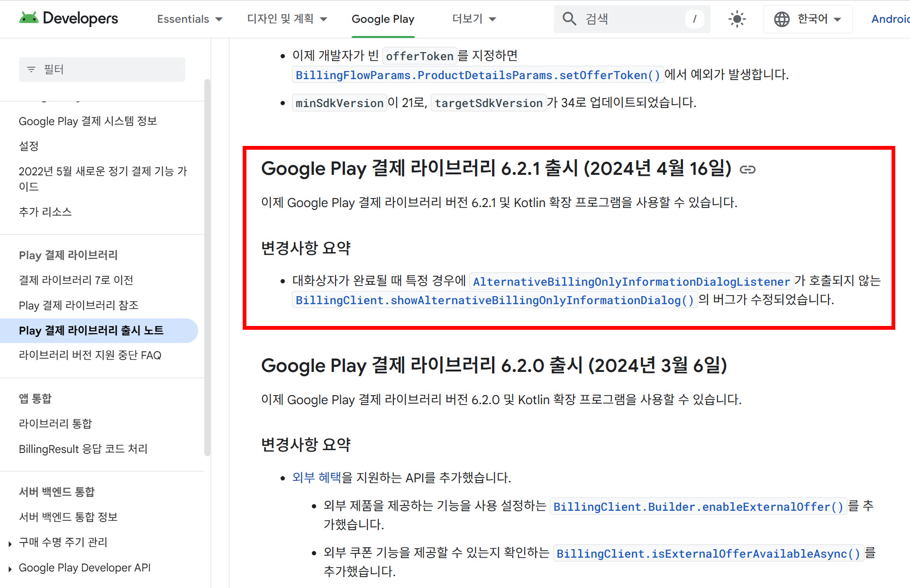Click the Android Developers logo

(x=68, y=18)
